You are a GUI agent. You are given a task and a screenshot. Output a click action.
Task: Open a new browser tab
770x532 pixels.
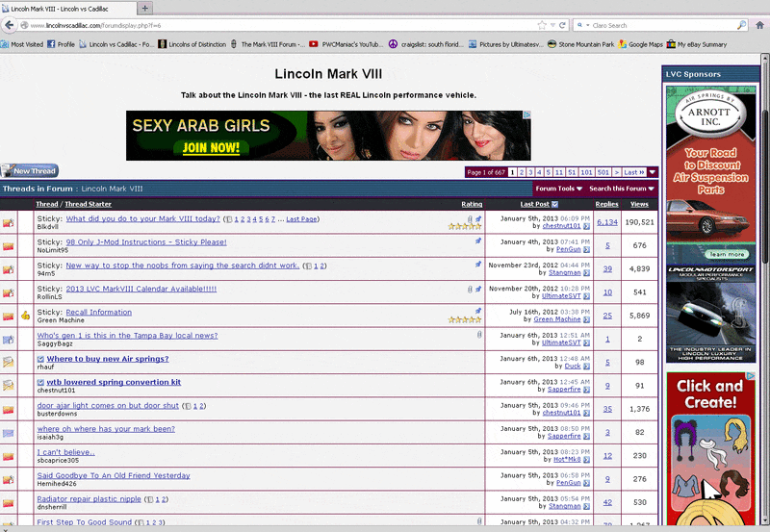pos(145,9)
